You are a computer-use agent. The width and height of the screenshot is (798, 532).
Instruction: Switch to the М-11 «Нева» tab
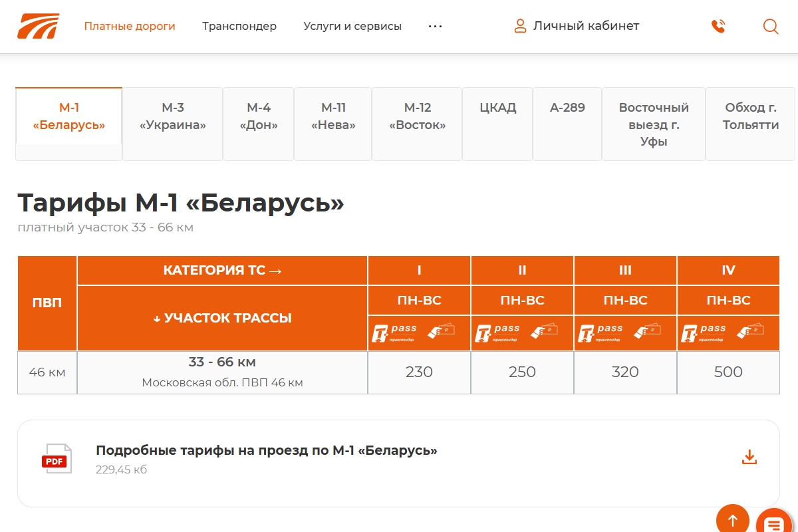point(333,124)
